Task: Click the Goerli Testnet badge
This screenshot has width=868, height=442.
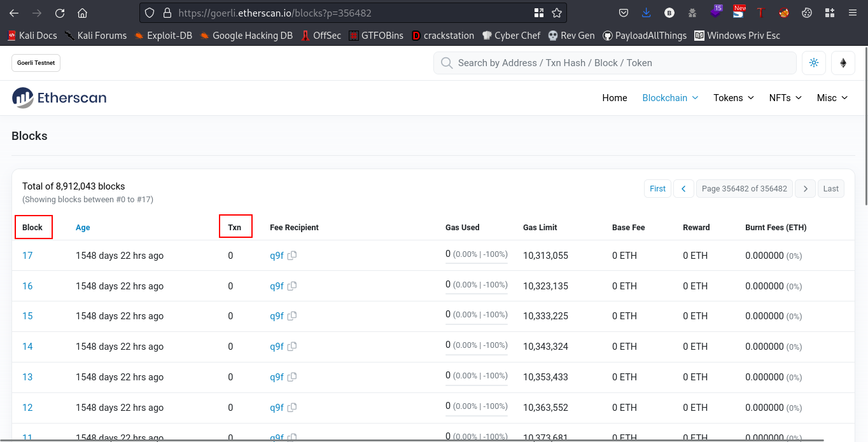Action: point(36,63)
